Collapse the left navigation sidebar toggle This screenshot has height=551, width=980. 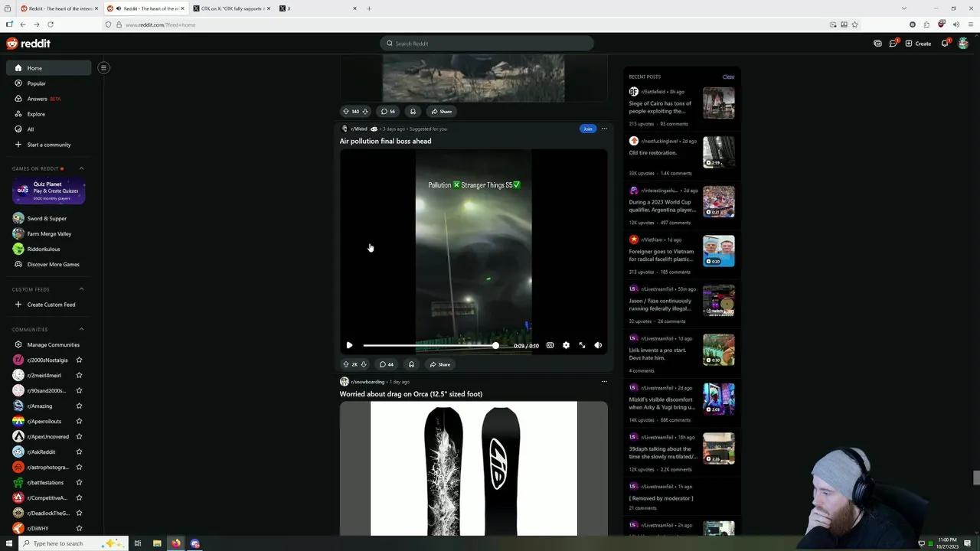pos(103,67)
